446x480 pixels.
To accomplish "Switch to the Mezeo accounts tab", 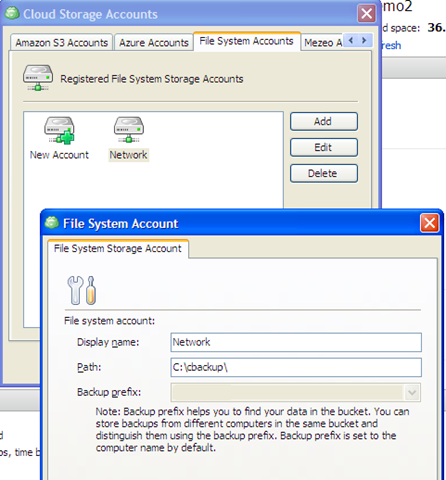I will (x=322, y=43).
